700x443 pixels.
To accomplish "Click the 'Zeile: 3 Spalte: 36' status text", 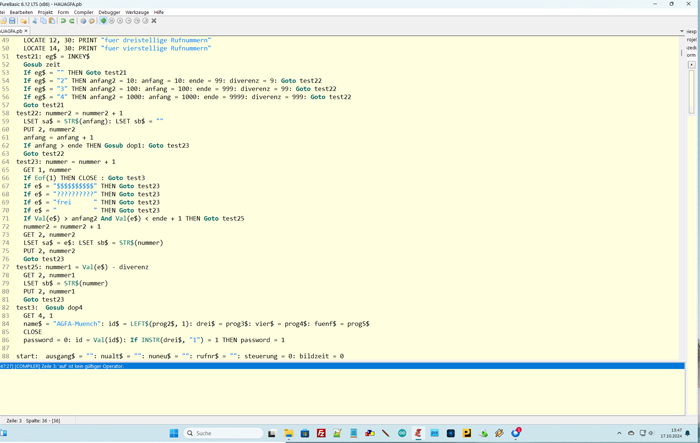I will 33,421.
